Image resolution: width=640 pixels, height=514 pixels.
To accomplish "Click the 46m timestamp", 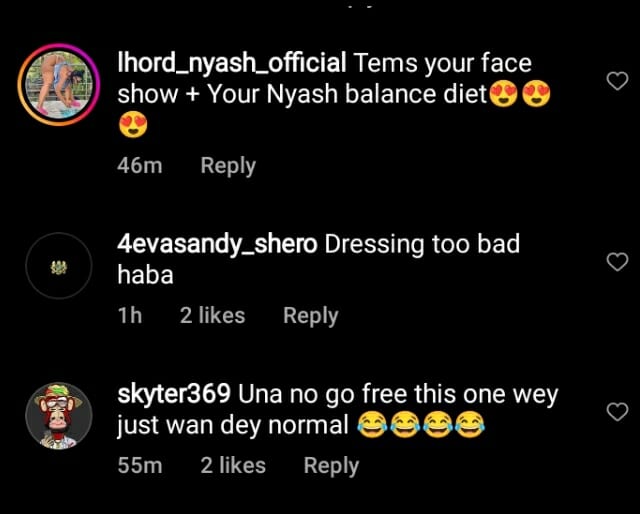I will pos(139,166).
